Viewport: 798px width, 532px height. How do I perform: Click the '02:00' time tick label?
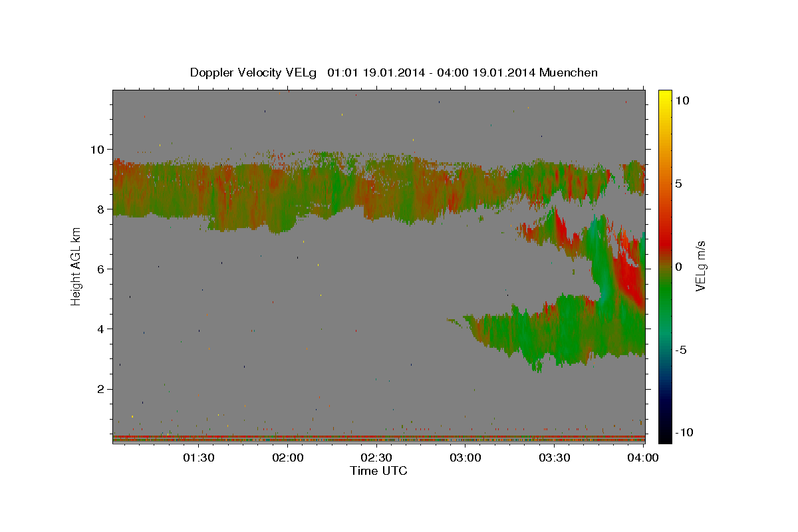click(x=287, y=458)
